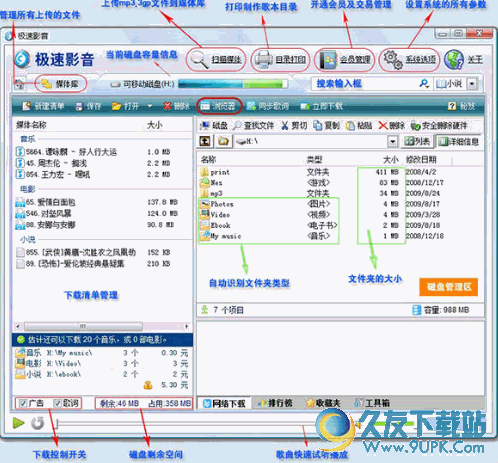The image size is (498, 463).
Task: Switch to the 网络下载 tab
Action: point(224,403)
